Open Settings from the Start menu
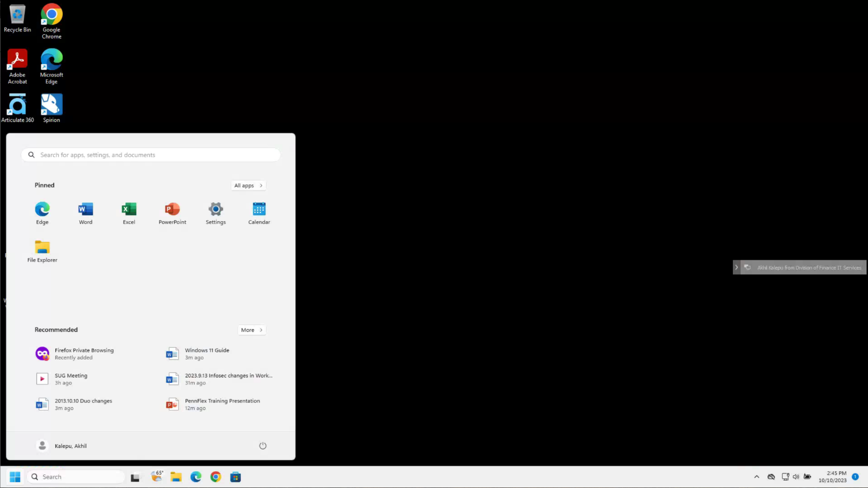This screenshot has height=488, width=868. tap(216, 213)
